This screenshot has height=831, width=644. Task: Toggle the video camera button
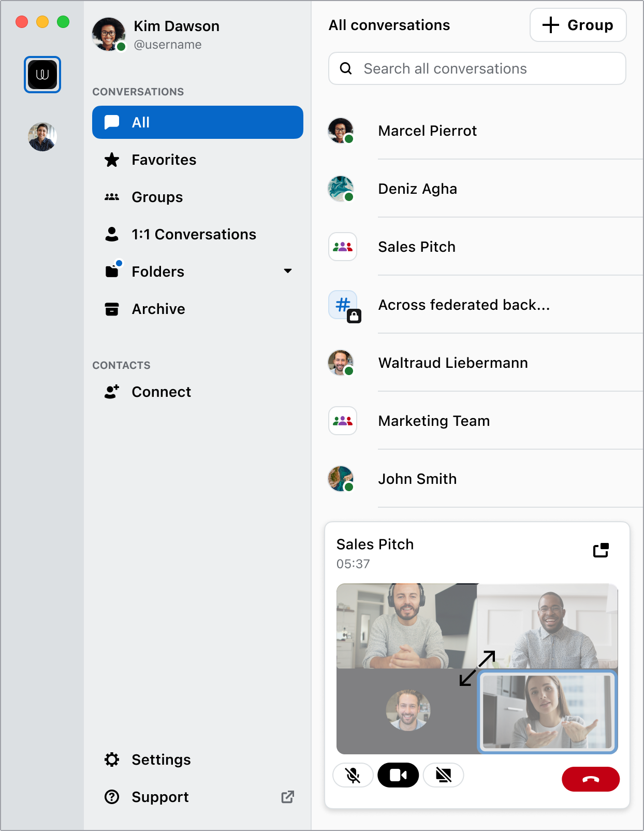[398, 775]
